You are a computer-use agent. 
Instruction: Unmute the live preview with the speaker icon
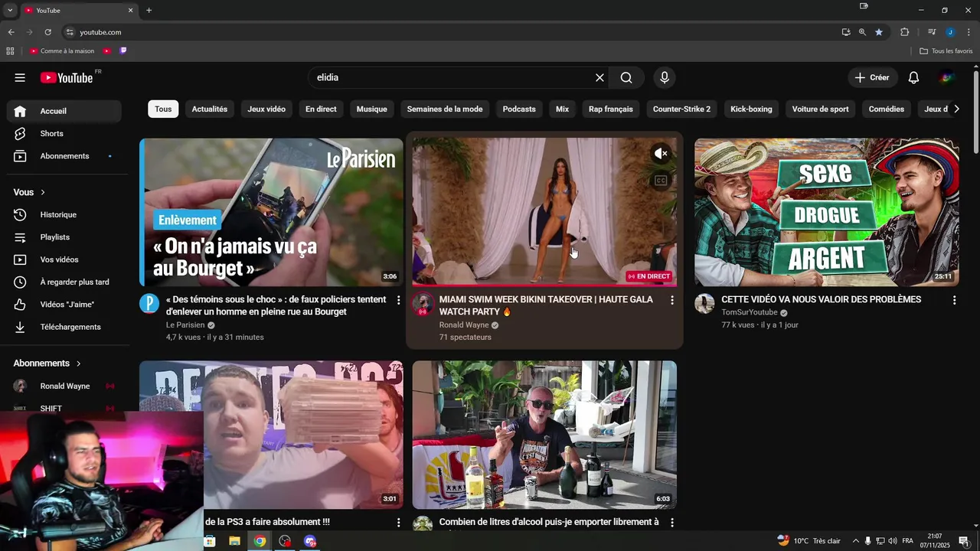tap(661, 154)
